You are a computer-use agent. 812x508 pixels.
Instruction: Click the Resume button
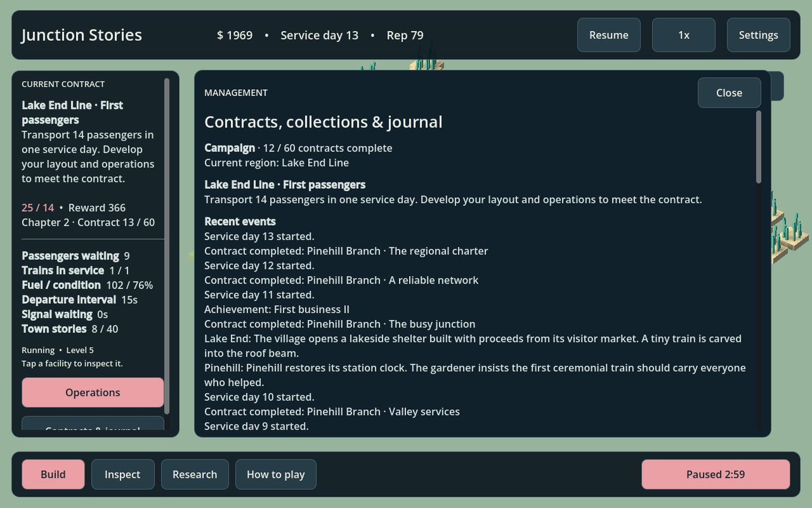(x=608, y=35)
